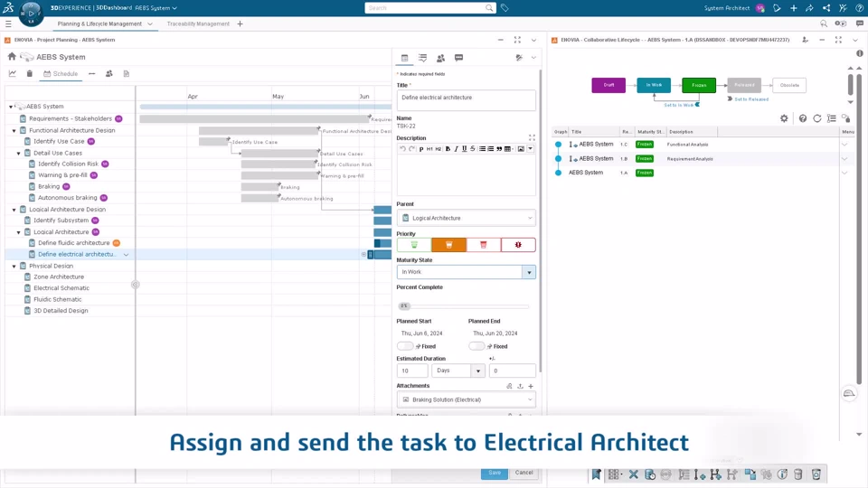Expand Braking Solution attachment dropdown
The width and height of the screenshot is (868, 488).
point(530,399)
